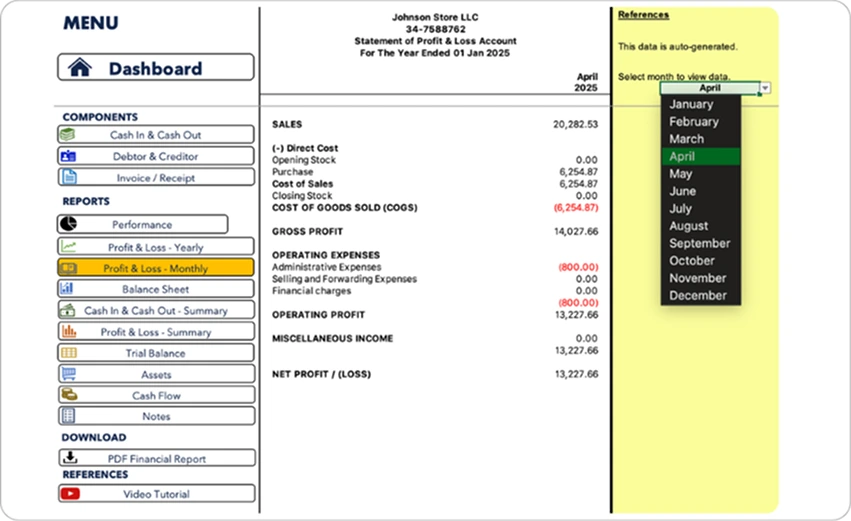The width and height of the screenshot is (851, 521).
Task: Go to Profit & Loss - Summary
Action: point(155,332)
